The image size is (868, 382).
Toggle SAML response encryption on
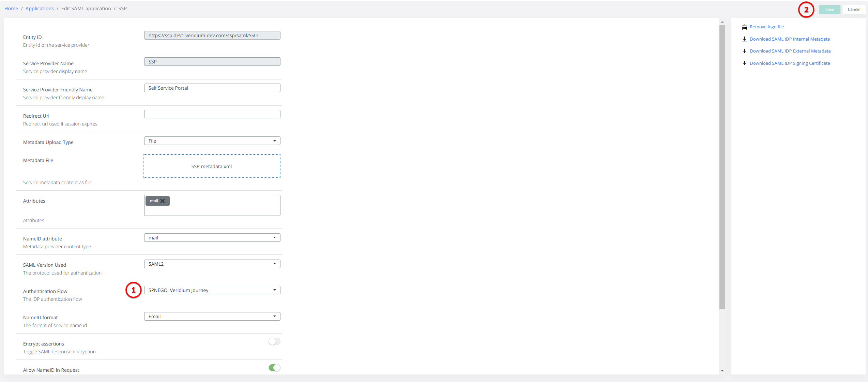(274, 341)
